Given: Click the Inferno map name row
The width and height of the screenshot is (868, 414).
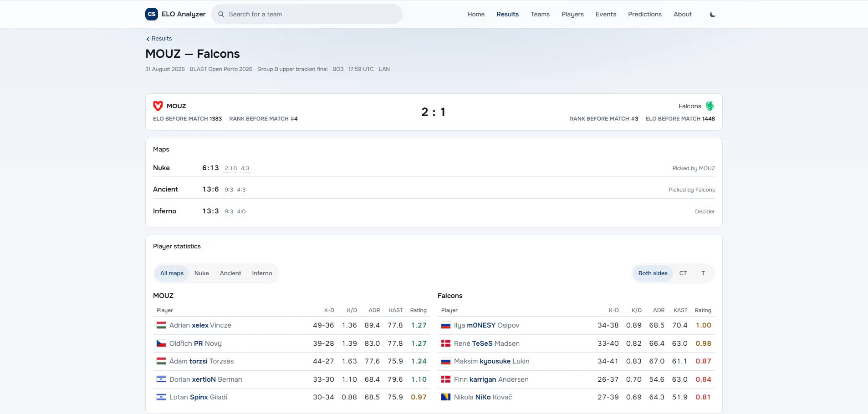Looking at the screenshot, I should coord(164,211).
